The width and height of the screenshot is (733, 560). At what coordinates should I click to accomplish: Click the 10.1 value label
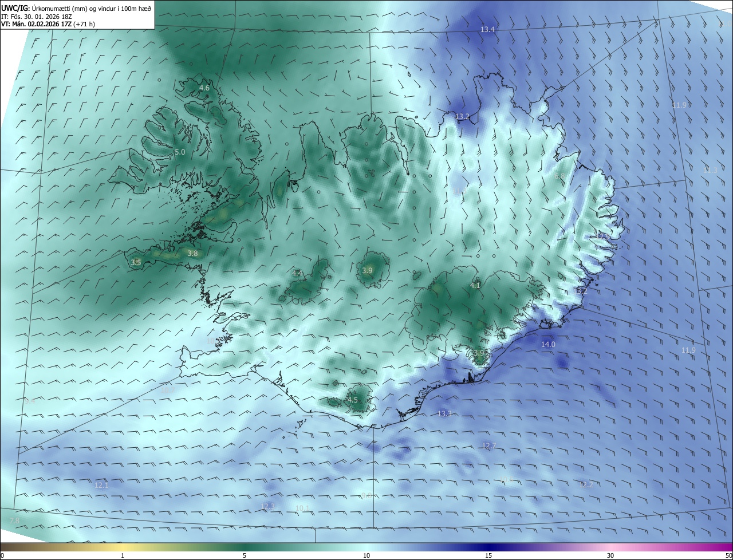click(x=303, y=508)
